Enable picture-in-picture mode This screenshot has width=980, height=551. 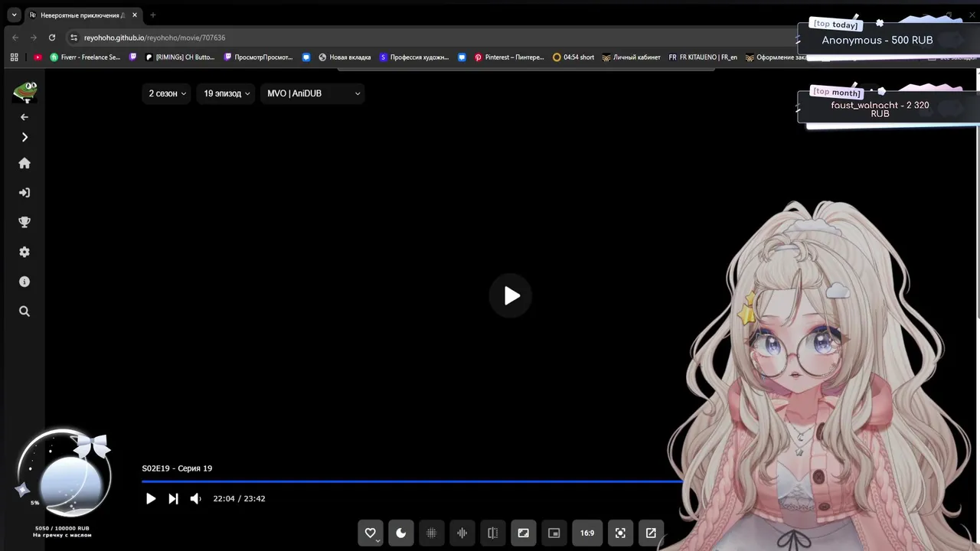554,533
